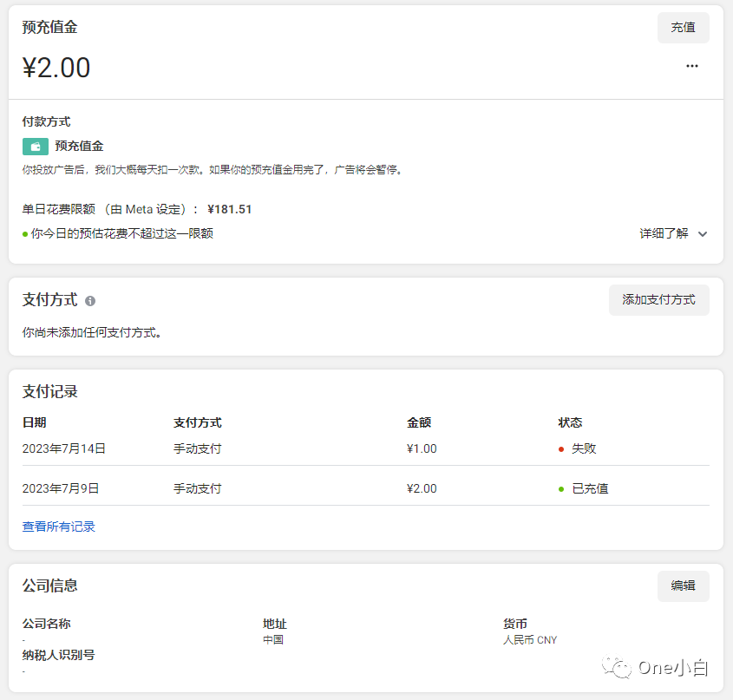Image resolution: width=733 pixels, height=700 pixels.
Task: Click 手动支付 in the July 9 row
Action: tap(197, 488)
